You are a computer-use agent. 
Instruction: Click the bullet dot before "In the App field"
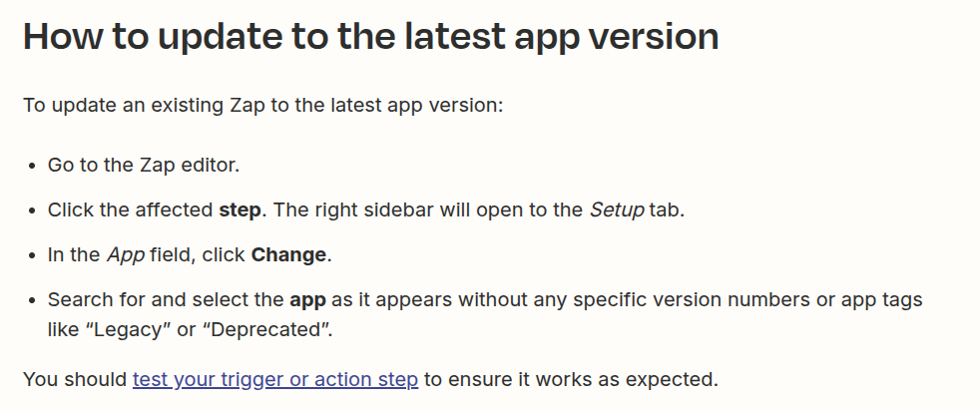coord(32,256)
